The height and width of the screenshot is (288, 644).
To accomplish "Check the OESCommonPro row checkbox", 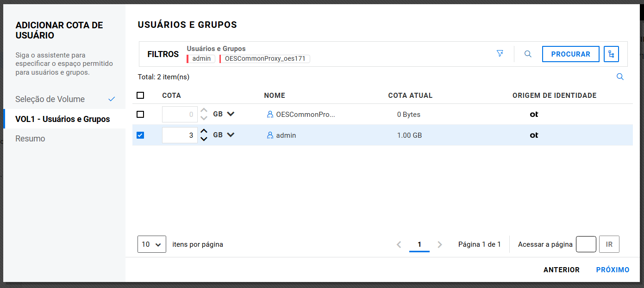I will (x=140, y=115).
